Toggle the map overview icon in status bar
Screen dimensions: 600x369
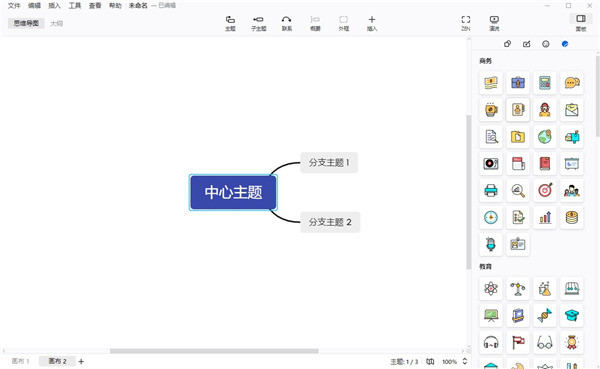(430, 361)
